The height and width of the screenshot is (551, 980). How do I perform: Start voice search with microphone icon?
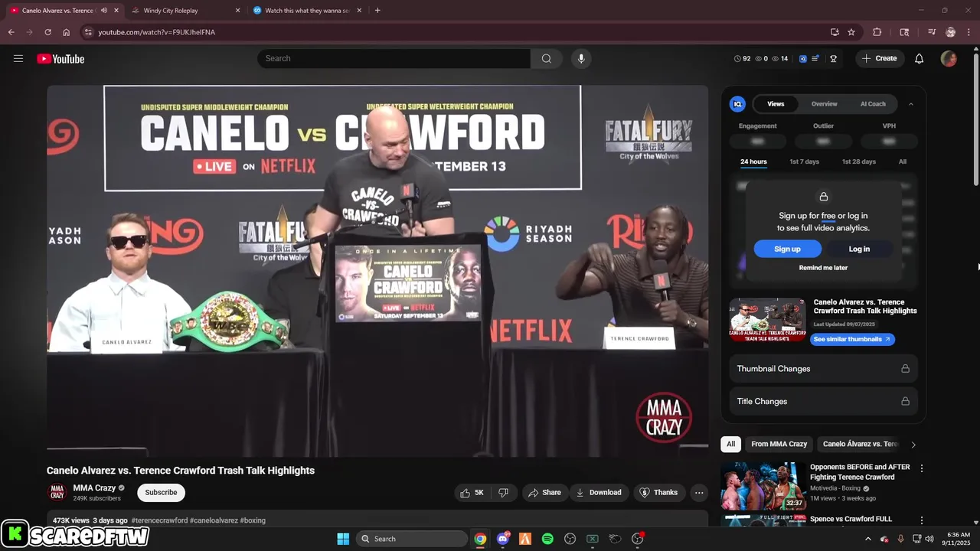point(581,58)
